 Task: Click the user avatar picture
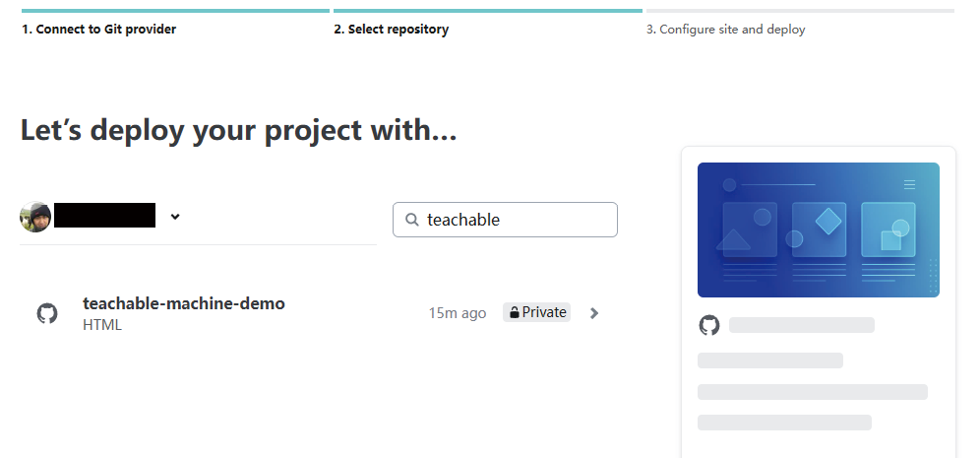(x=35, y=217)
